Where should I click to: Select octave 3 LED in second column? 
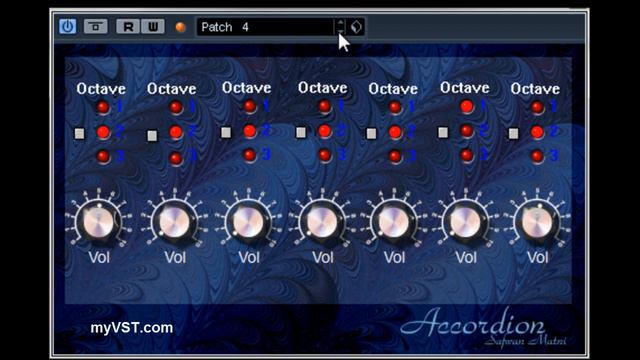pyautogui.click(x=176, y=158)
